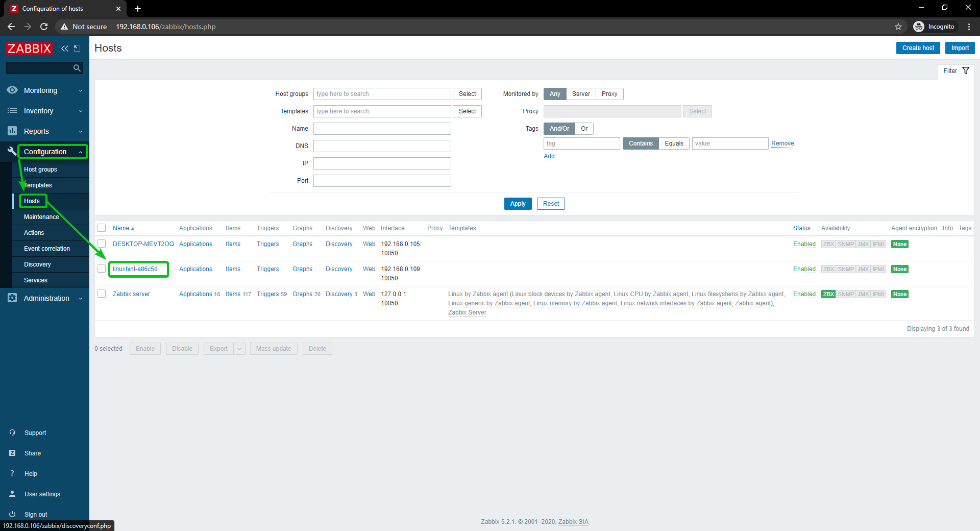Set tag operator to Contains

(641, 143)
